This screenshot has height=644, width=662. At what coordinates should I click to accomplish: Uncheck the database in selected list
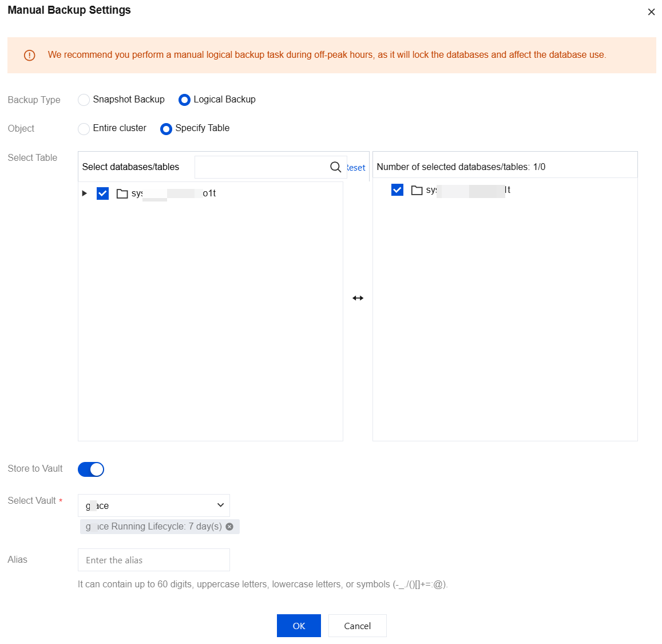[398, 189]
